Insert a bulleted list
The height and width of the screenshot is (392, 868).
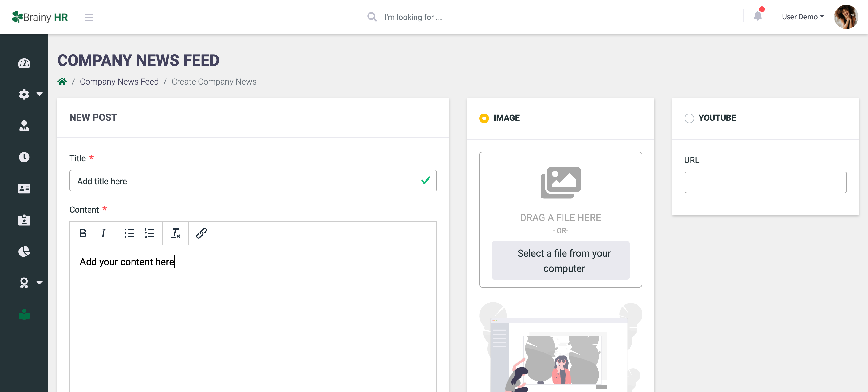(x=129, y=233)
